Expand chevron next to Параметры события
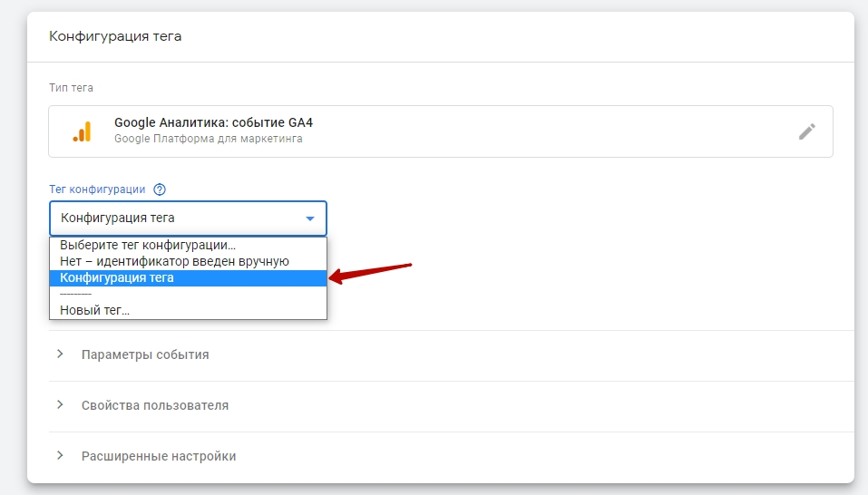Screen dimensions: 868x495 pos(60,354)
